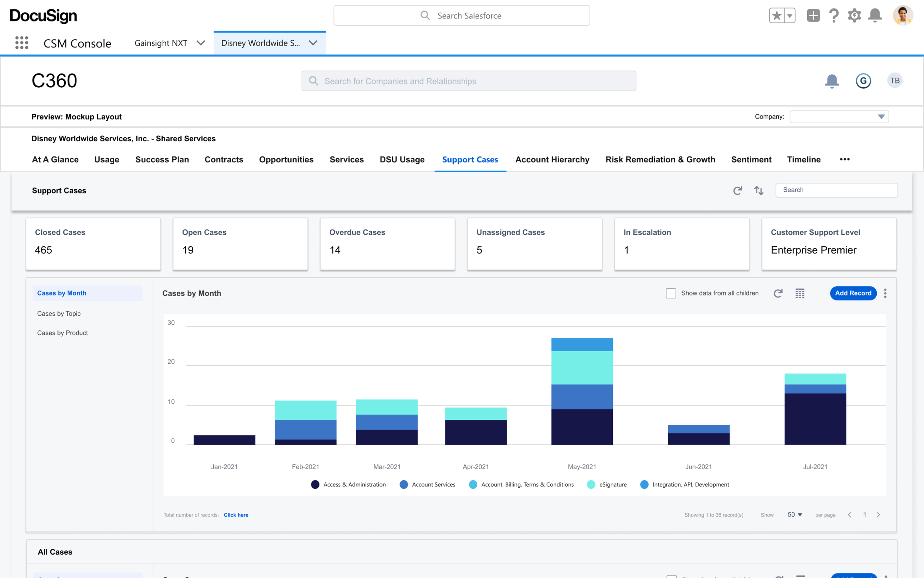This screenshot has height=578, width=924.
Task: Expand the Gainsight NXT tab chevron
Action: pos(201,43)
